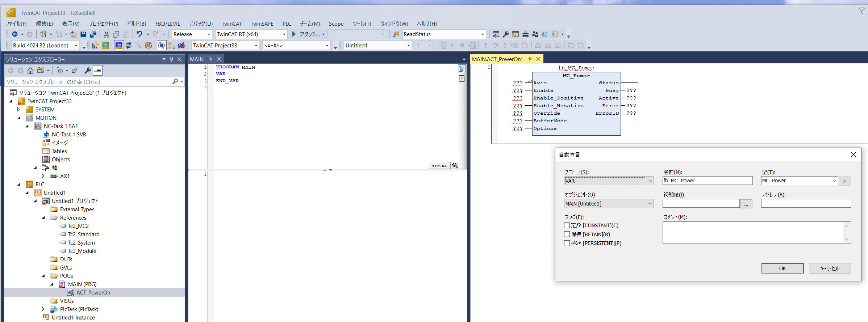Screen dimensions: 868x322
Task: Pin the Solution Explorer panel
Action: pyautogui.click(x=171, y=59)
